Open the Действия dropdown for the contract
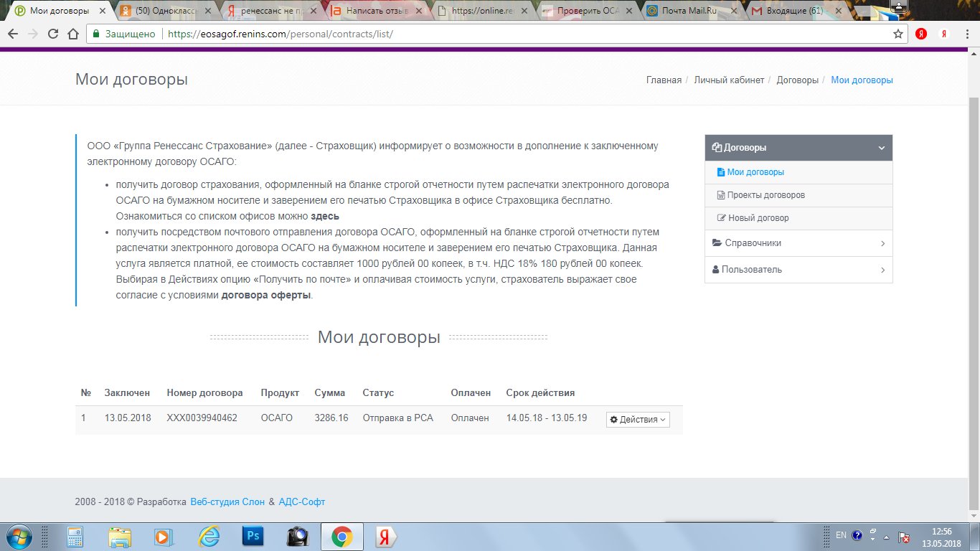980x551 pixels. click(638, 420)
